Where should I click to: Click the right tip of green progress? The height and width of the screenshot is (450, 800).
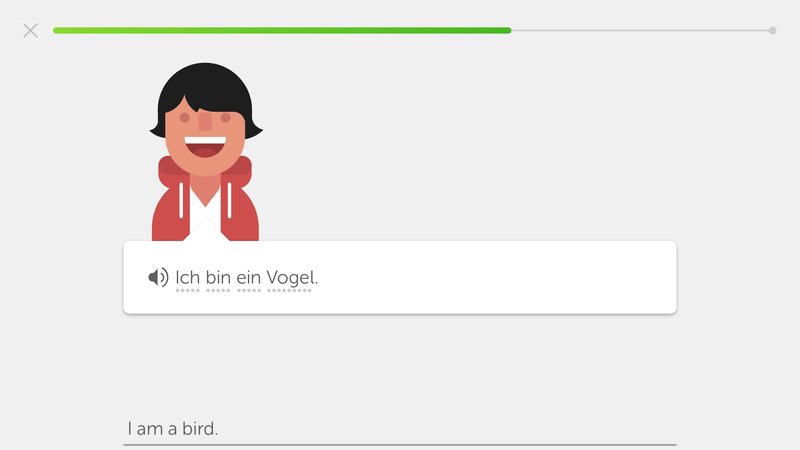coord(509,31)
